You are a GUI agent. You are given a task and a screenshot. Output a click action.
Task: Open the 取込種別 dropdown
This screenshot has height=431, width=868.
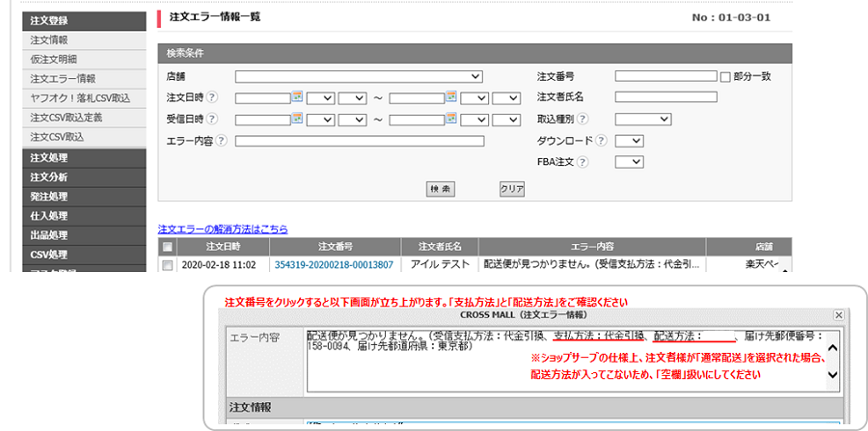[643, 119]
